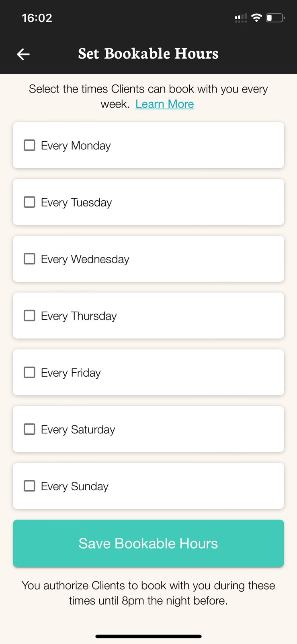The height and width of the screenshot is (644, 297).
Task: Mark the Every Saturday checkbox
Action: (29, 429)
